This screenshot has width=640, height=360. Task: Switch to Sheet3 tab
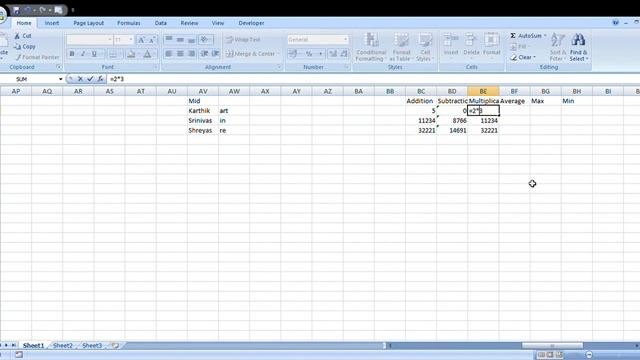tap(92, 345)
